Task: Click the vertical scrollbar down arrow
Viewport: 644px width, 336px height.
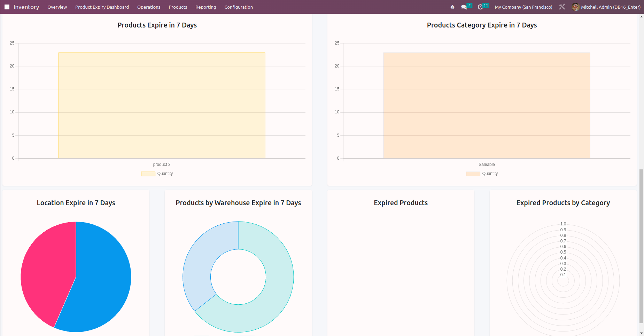Action: click(641, 333)
